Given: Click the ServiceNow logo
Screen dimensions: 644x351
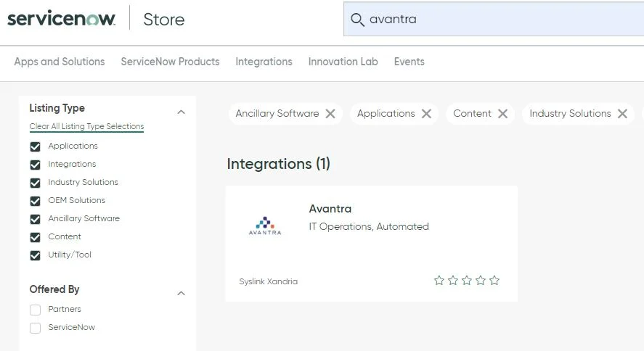Looking at the screenshot, I should point(61,20).
